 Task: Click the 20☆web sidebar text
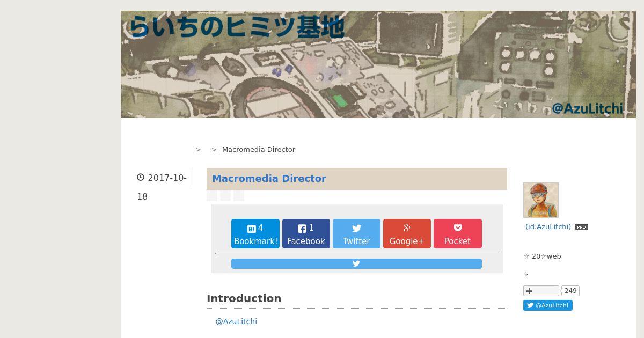click(542, 256)
